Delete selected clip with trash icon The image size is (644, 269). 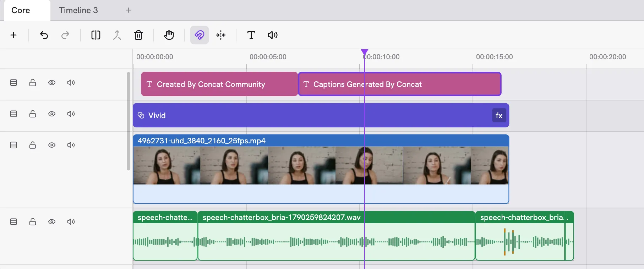point(138,35)
